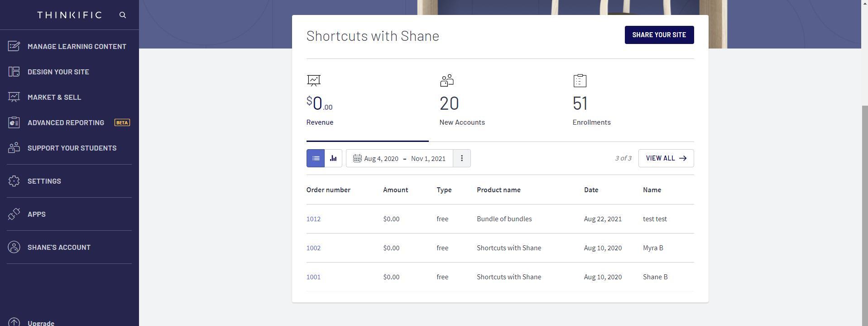Open order number 1012 link
This screenshot has height=326, width=868.
coord(313,219)
